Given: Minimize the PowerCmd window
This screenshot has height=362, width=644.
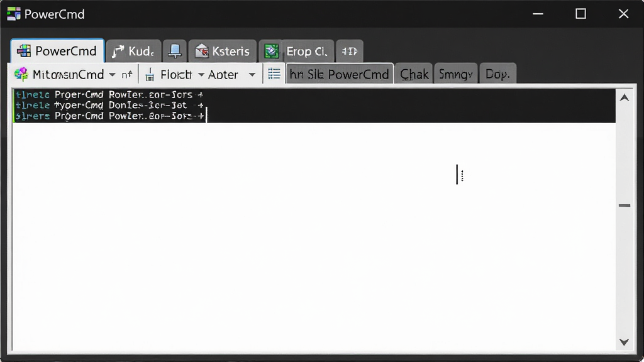Looking at the screenshot, I should click(538, 14).
